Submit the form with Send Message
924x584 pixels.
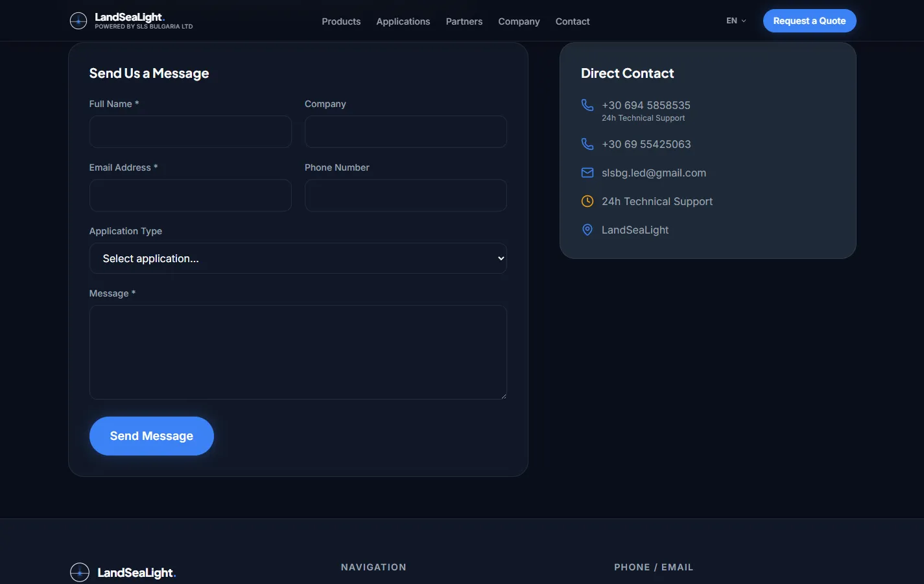[152, 436]
